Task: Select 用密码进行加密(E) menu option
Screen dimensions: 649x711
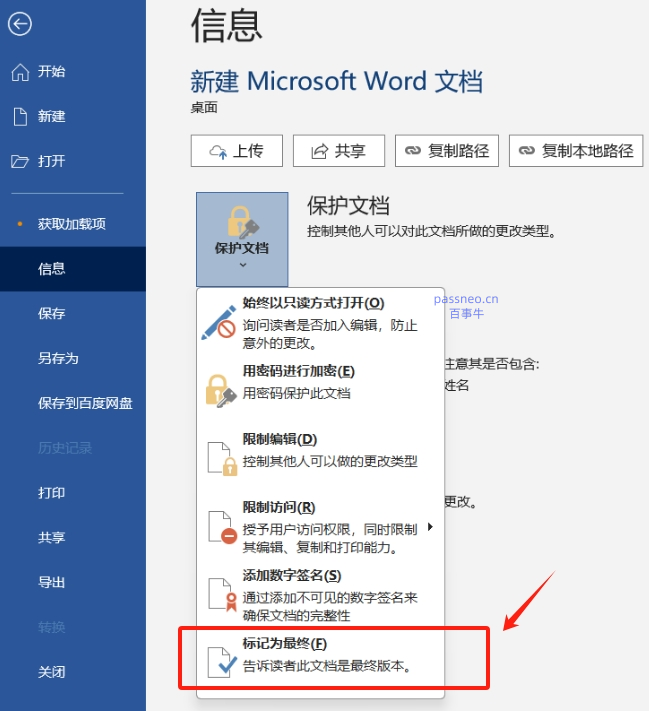Action: [x=320, y=391]
